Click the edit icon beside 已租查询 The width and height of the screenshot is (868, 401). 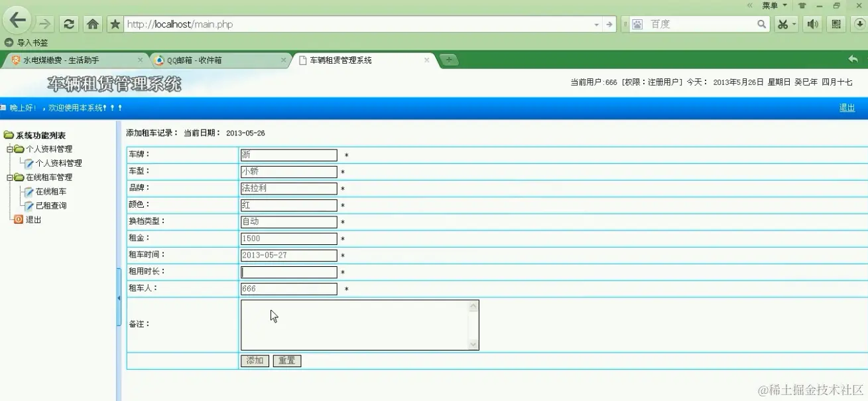click(x=29, y=206)
